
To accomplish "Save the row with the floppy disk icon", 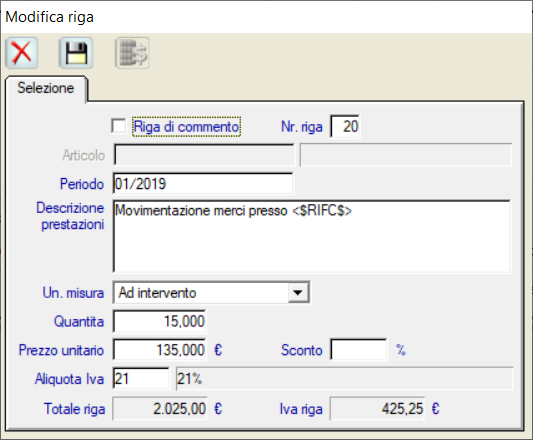I will click(76, 53).
